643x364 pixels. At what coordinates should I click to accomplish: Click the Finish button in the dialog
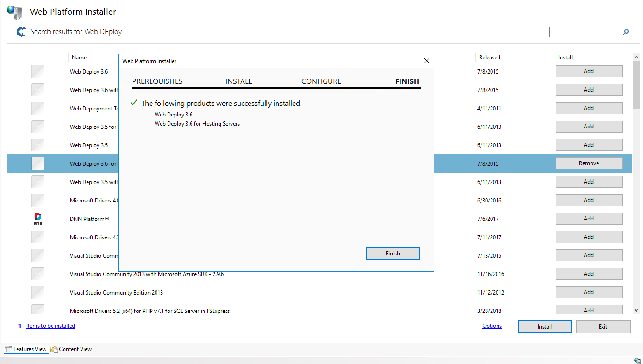393,254
